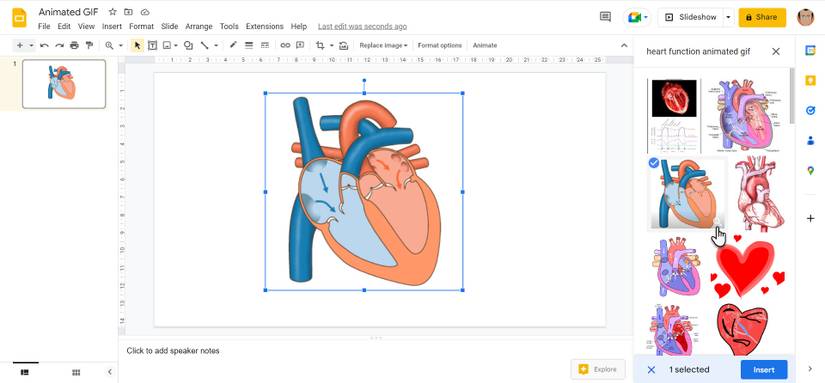This screenshot has height=383, width=825.
Task: Activate the Crop image tool
Action: 320,45
